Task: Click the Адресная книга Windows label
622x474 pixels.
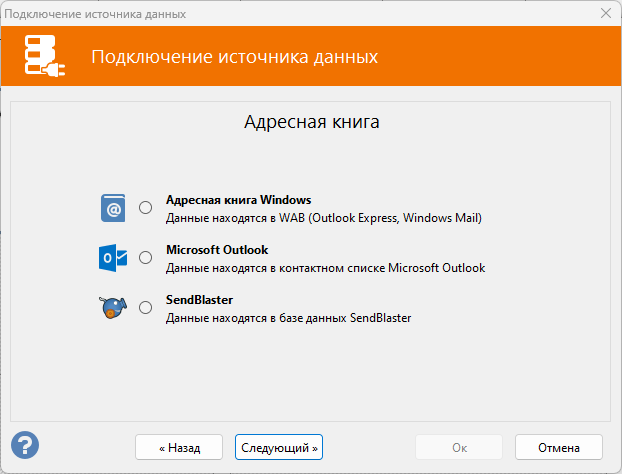Action: tap(238, 200)
